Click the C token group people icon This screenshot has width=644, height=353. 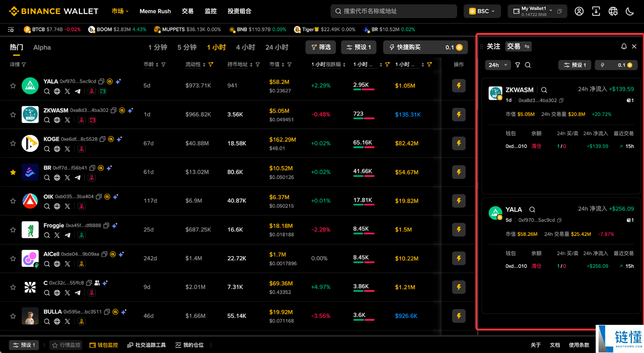tap(97, 283)
